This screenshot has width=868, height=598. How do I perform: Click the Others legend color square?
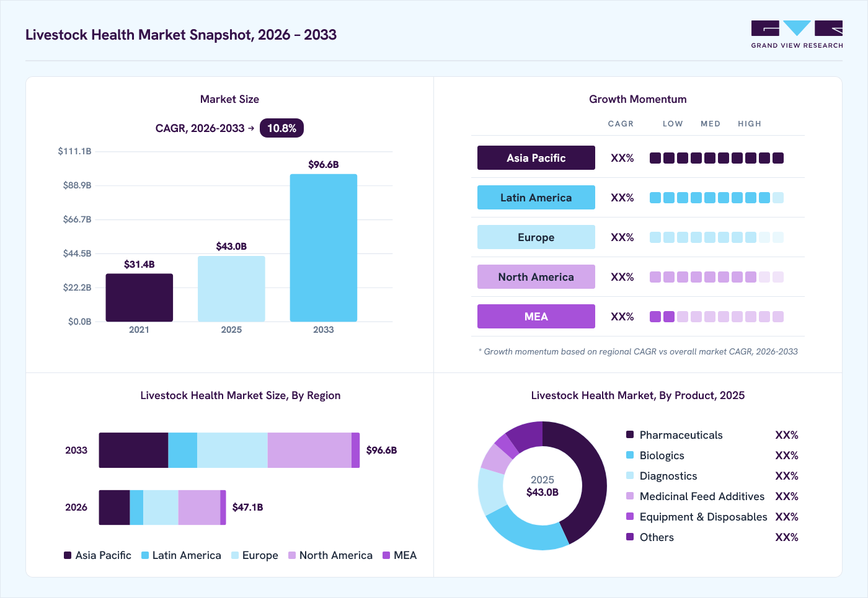tap(630, 537)
